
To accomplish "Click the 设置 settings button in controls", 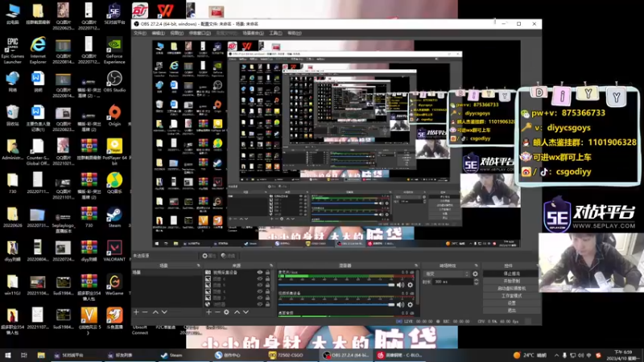I will (x=511, y=303).
